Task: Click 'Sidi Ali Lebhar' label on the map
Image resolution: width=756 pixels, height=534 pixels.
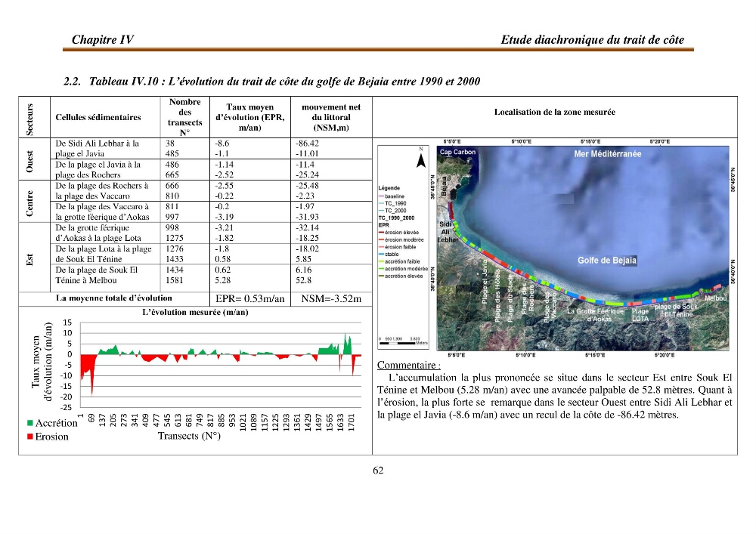Action: (448, 232)
